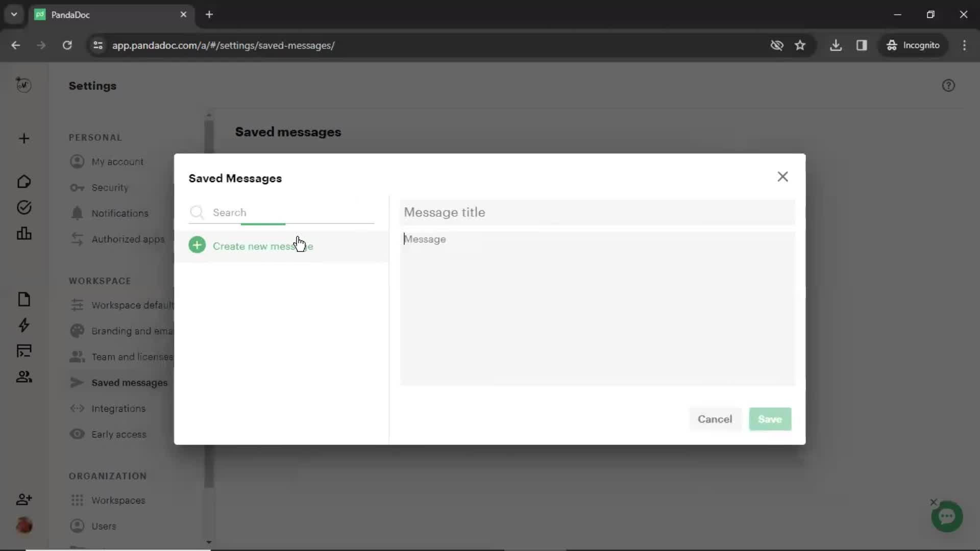
Task: Click the Save button in dialog
Action: pyautogui.click(x=770, y=418)
